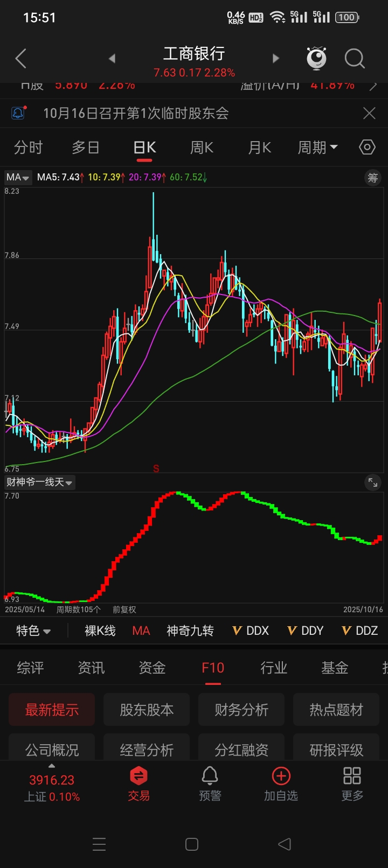Screen dimensions: 388x868
Task: Select 裸K线 bare candlestick mode
Action: (x=100, y=631)
